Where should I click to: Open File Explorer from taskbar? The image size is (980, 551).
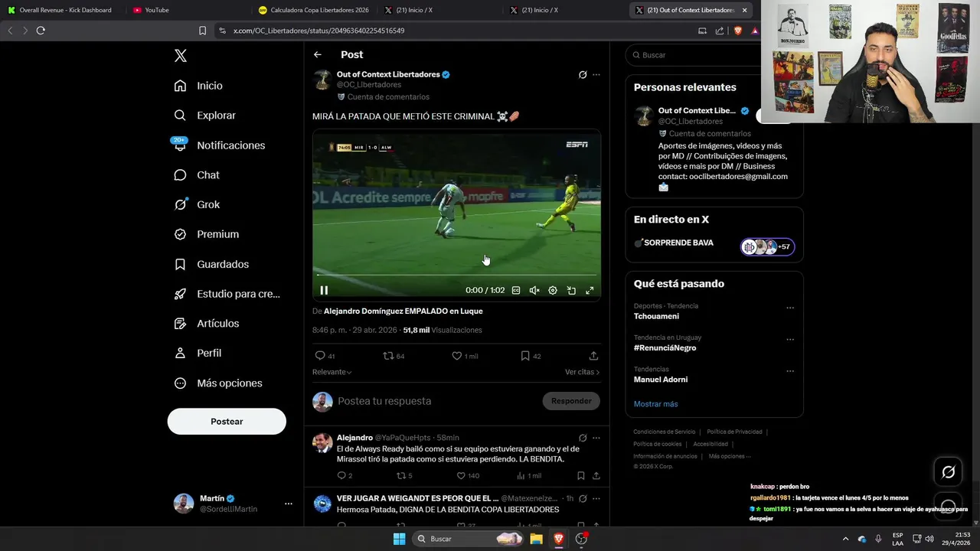point(537,539)
